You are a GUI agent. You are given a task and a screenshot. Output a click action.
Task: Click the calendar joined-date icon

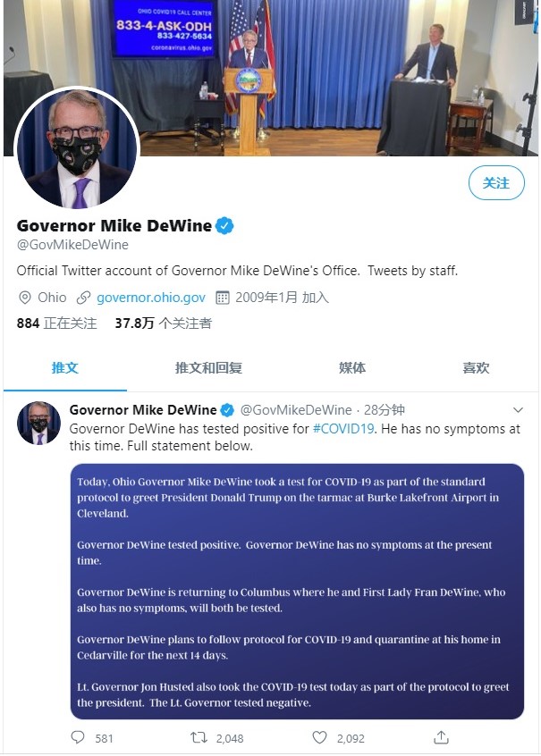(222, 298)
